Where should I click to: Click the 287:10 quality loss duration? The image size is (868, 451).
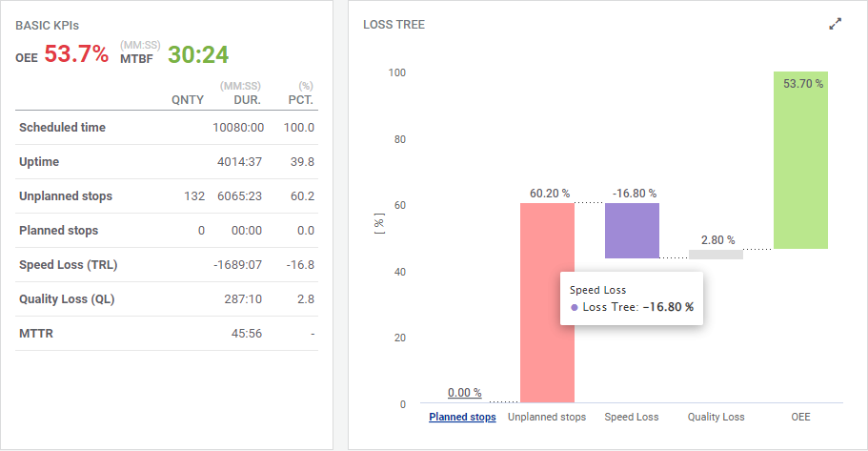click(x=243, y=299)
